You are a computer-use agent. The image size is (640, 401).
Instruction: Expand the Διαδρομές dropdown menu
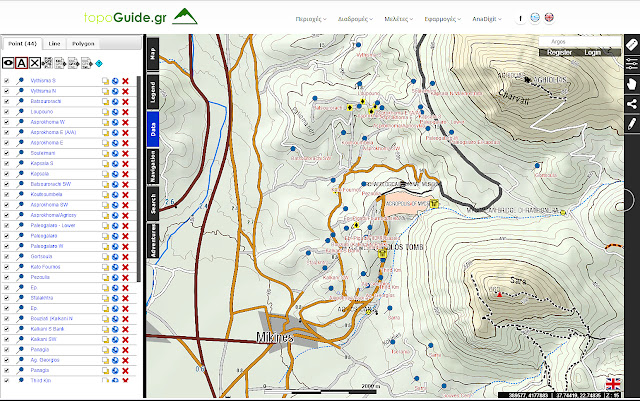[355, 19]
